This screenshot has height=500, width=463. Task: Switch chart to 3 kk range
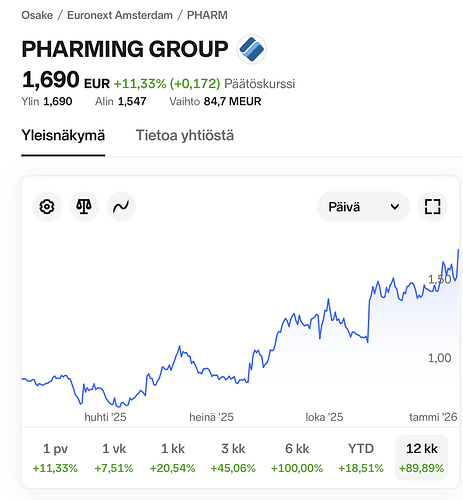point(233,457)
